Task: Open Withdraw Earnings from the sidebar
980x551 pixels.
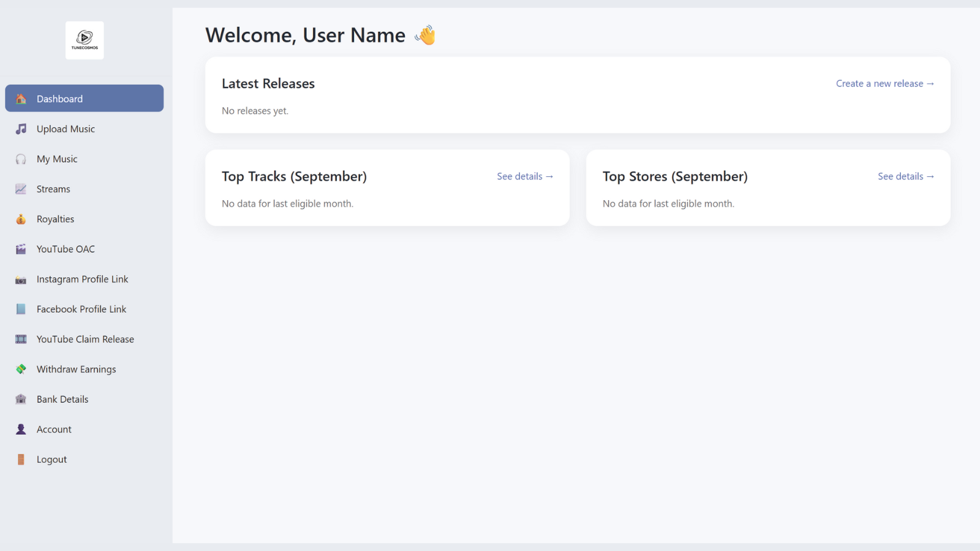Action: [x=76, y=369]
